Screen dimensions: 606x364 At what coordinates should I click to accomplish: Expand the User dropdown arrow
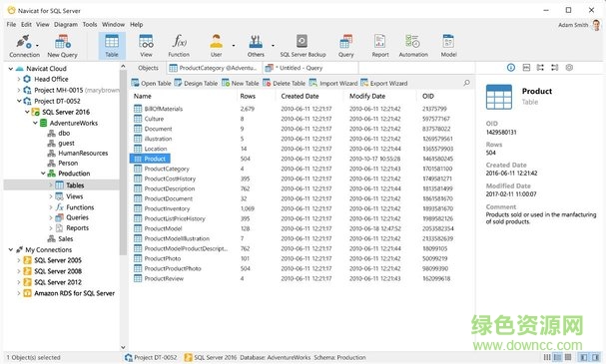tap(234, 46)
